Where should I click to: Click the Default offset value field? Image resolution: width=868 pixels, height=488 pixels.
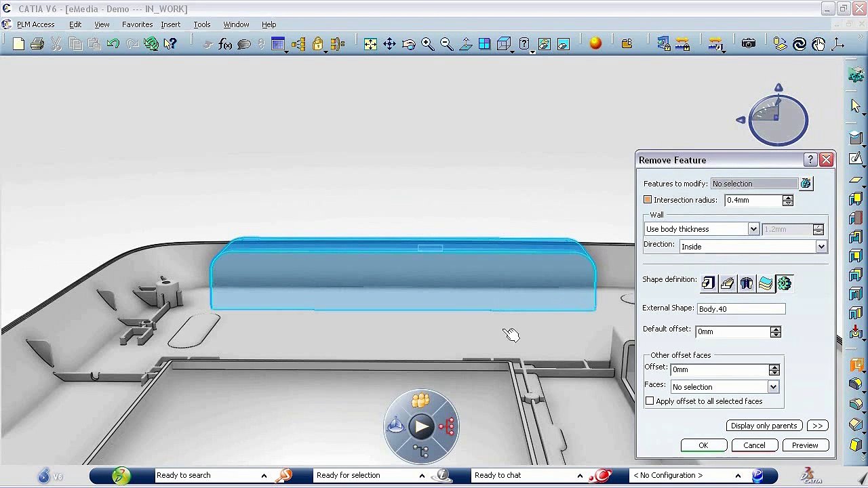click(x=733, y=331)
